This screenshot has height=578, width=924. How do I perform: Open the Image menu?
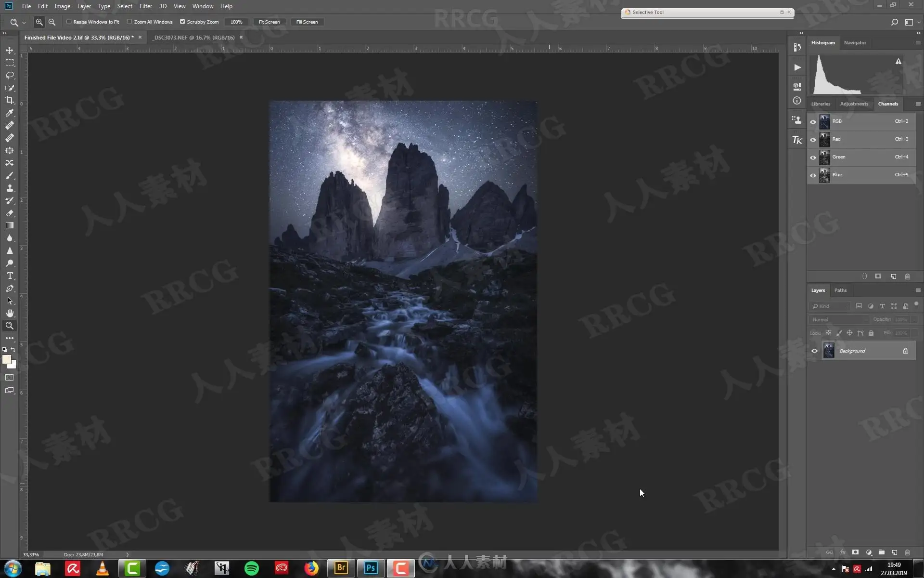pyautogui.click(x=62, y=6)
